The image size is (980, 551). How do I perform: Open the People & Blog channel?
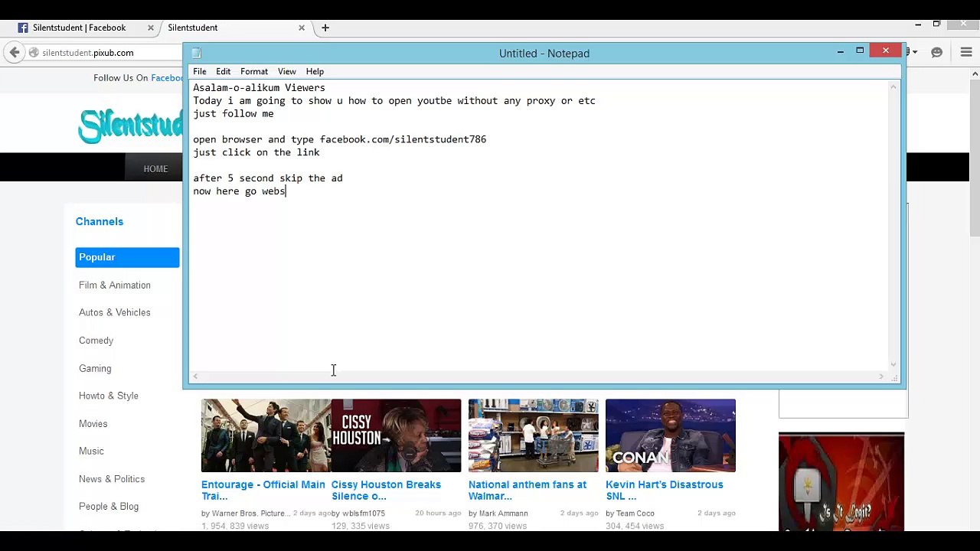(x=109, y=507)
